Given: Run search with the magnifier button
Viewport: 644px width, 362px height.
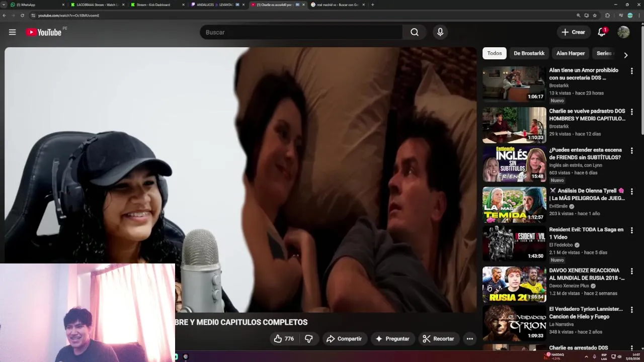Looking at the screenshot, I should (414, 32).
